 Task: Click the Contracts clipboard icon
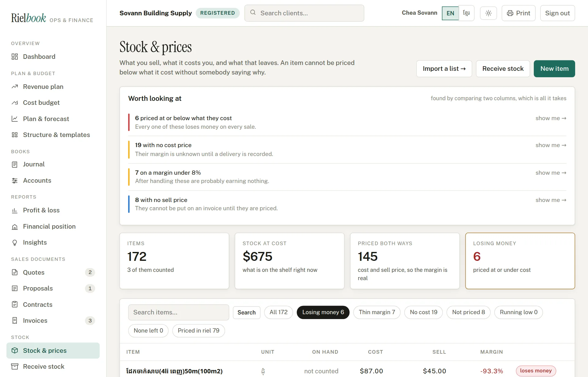[x=15, y=305]
